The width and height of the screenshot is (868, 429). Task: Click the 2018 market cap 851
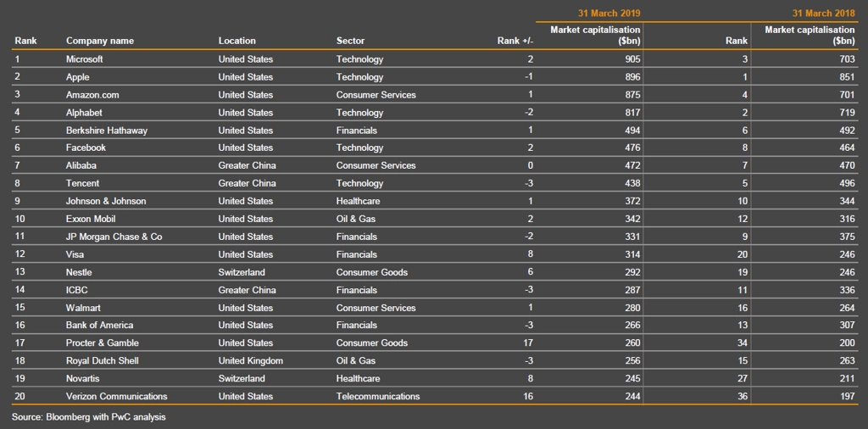[847, 77]
